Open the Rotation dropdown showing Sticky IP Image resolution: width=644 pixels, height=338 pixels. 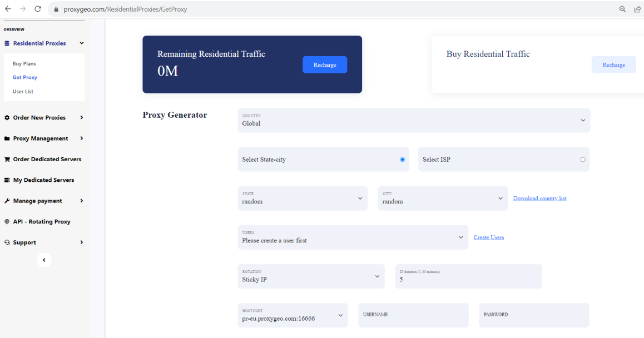311,276
